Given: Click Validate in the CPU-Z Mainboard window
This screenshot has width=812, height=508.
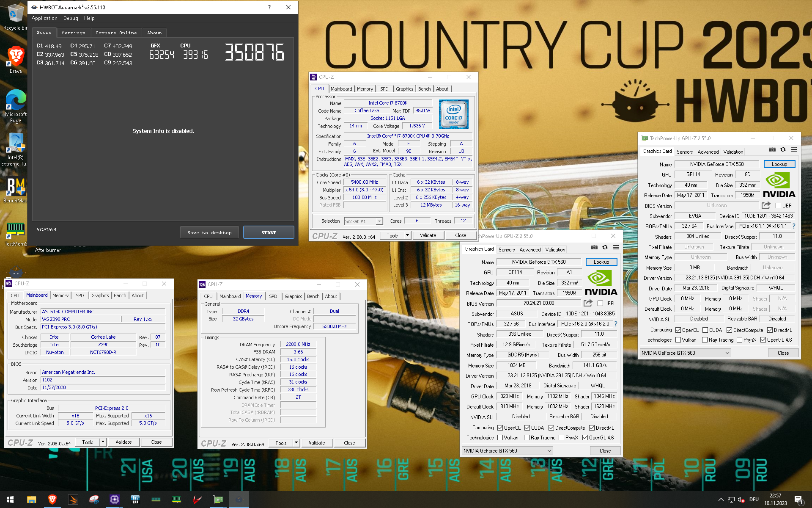Looking at the screenshot, I should pyautogui.click(x=123, y=442).
